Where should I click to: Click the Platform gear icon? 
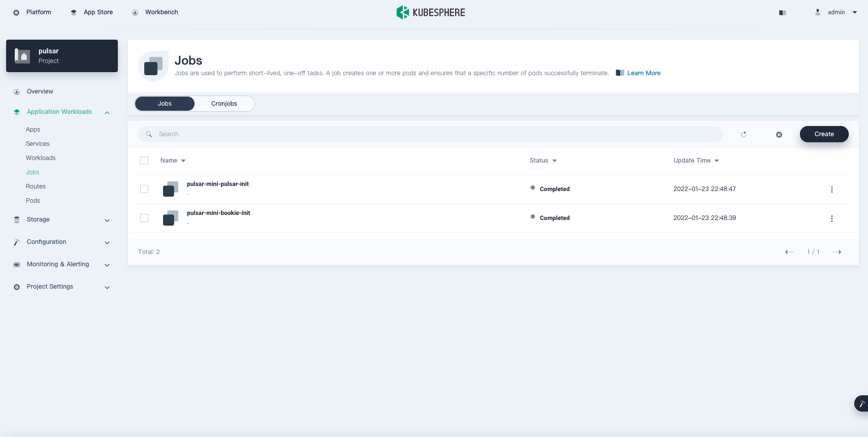coord(16,13)
